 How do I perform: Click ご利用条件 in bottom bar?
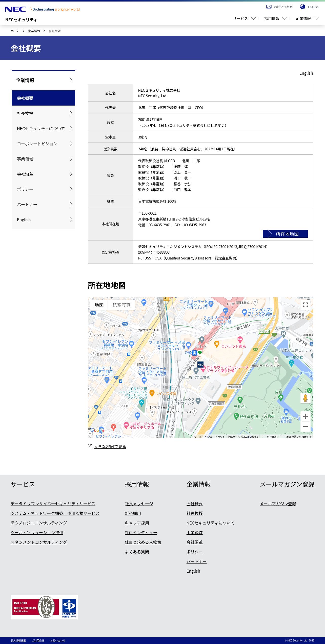38,640
